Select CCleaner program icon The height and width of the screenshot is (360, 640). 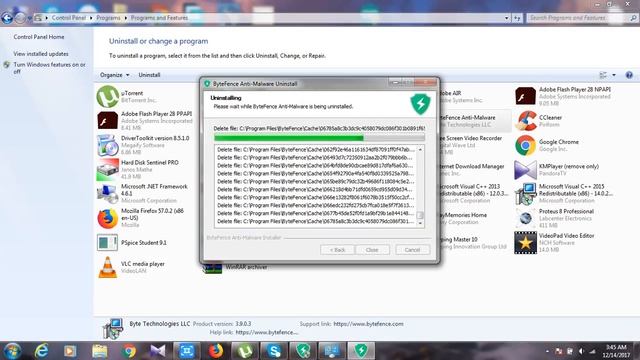point(525,121)
